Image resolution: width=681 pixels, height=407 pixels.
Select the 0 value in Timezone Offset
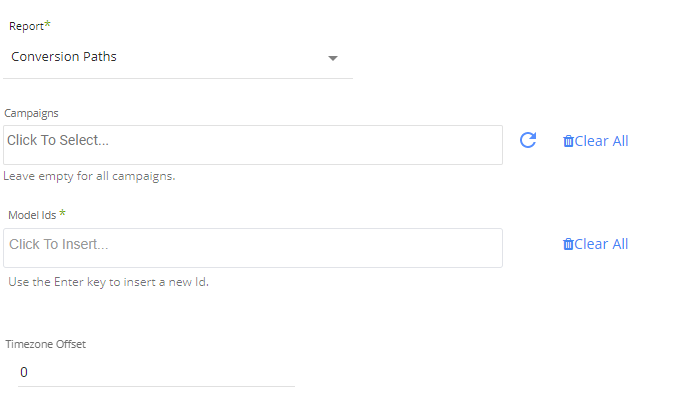tap(24, 372)
